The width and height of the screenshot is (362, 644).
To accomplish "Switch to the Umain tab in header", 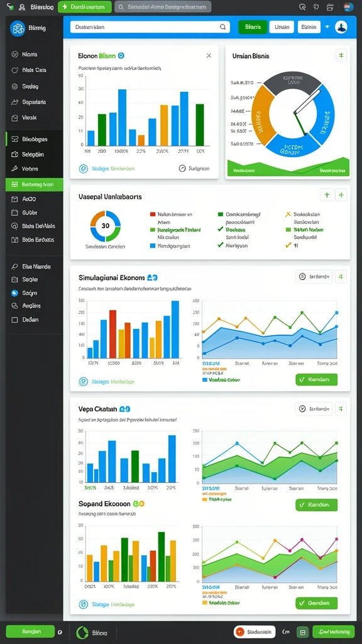I will (282, 27).
